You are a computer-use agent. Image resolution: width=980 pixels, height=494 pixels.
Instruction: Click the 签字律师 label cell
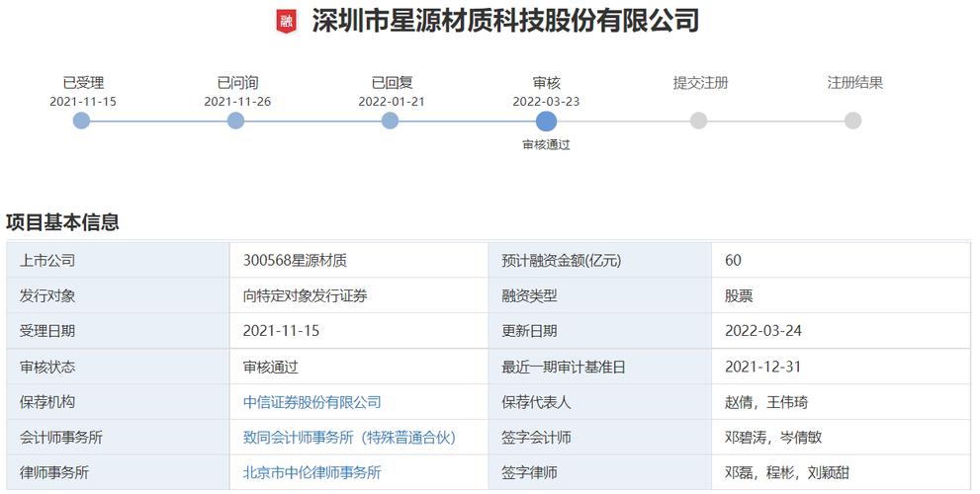pos(600,473)
